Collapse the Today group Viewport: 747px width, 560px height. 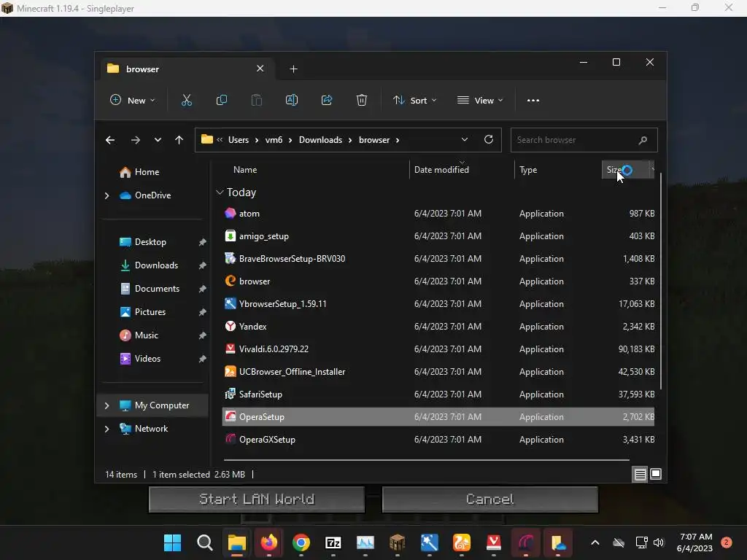[220, 192]
